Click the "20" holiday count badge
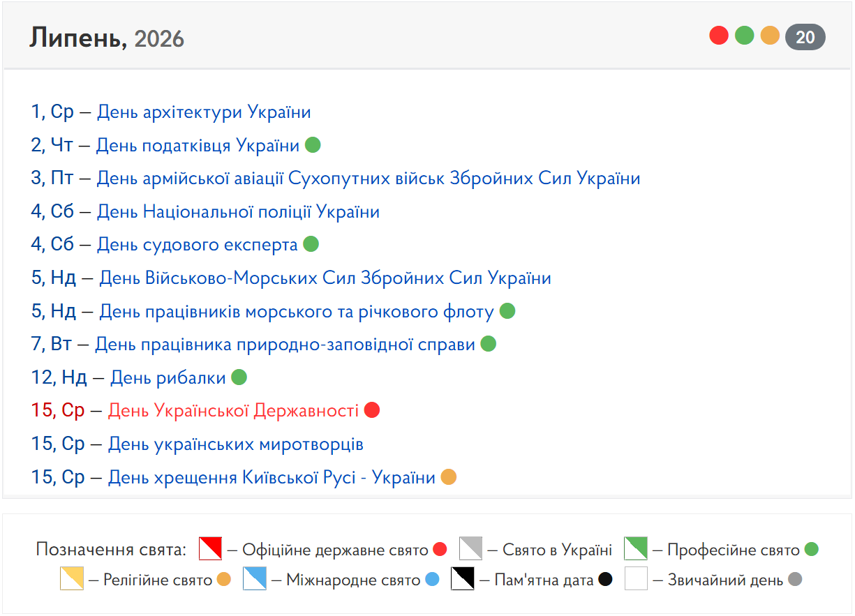This screenshot has width=855, height=616. (805, 37)
